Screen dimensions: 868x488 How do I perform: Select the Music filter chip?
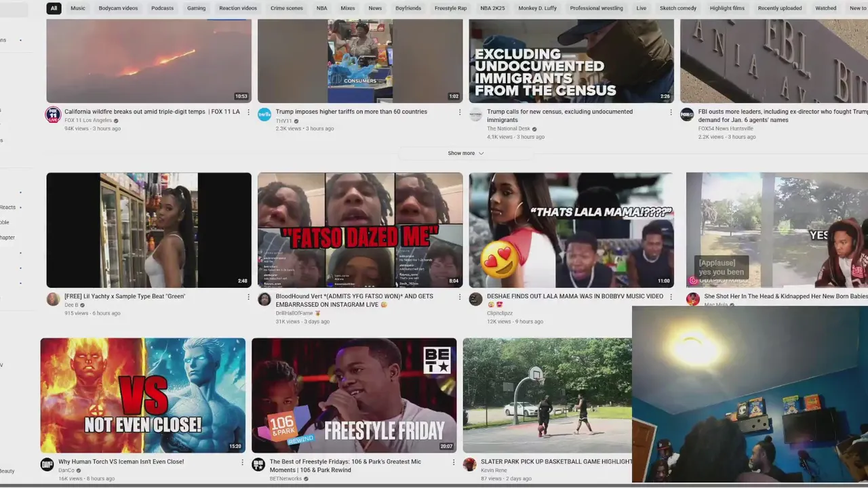point(78,8)
